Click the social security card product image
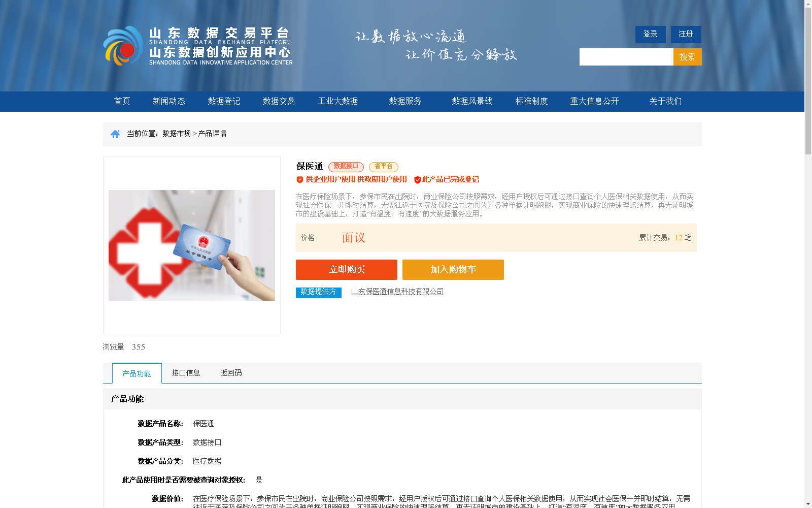Image resolution: width=812 pixels, height=508 pixels. click(192, 245)
